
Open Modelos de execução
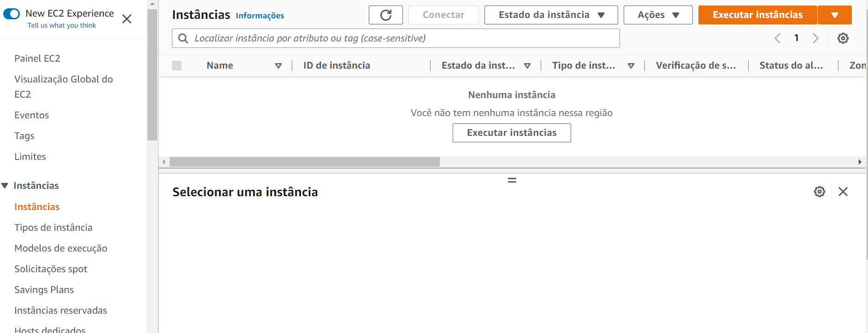(x=61, y=248)
